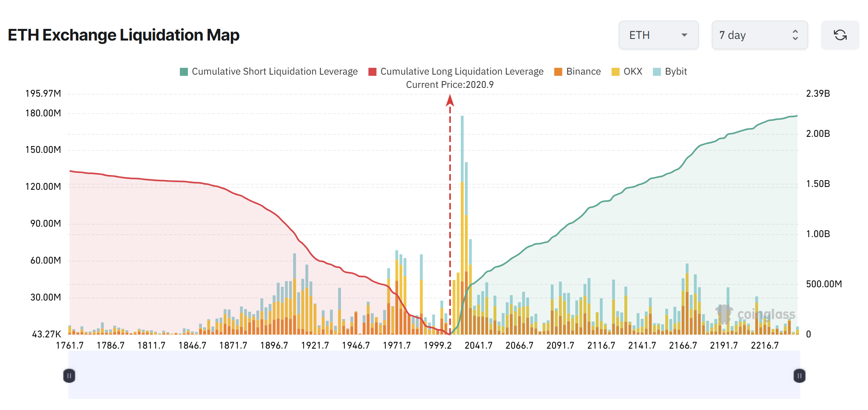Click the ETH Exchange Liquidation Map title
Viewport: 868px width, 410px height.
click(x=123, y=35)
